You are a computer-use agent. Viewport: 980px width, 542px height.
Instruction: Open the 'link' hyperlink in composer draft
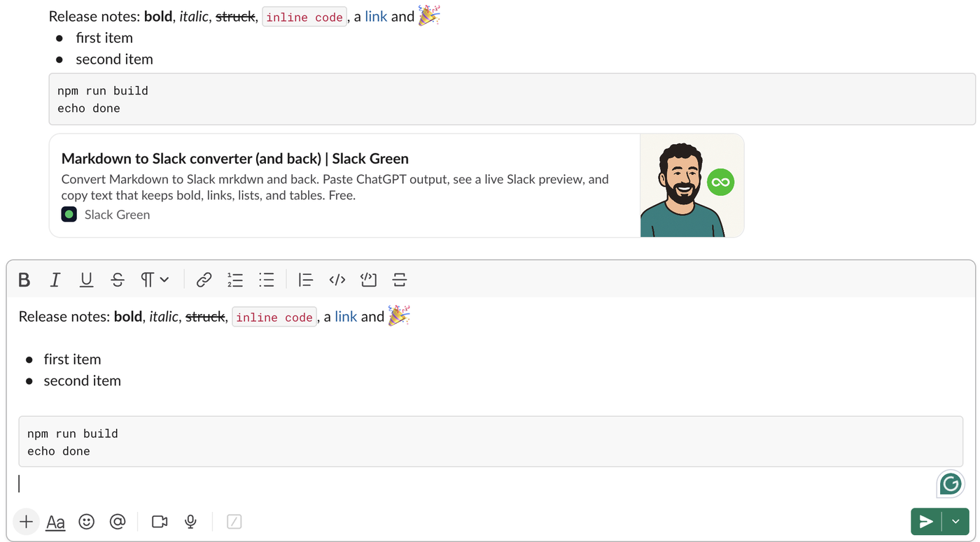(346, 317)
